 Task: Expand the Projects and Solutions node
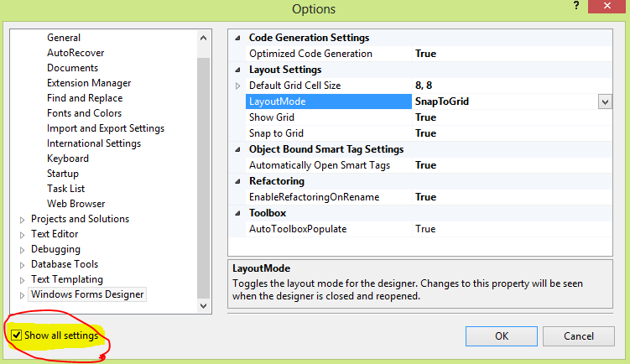(22, 220)
